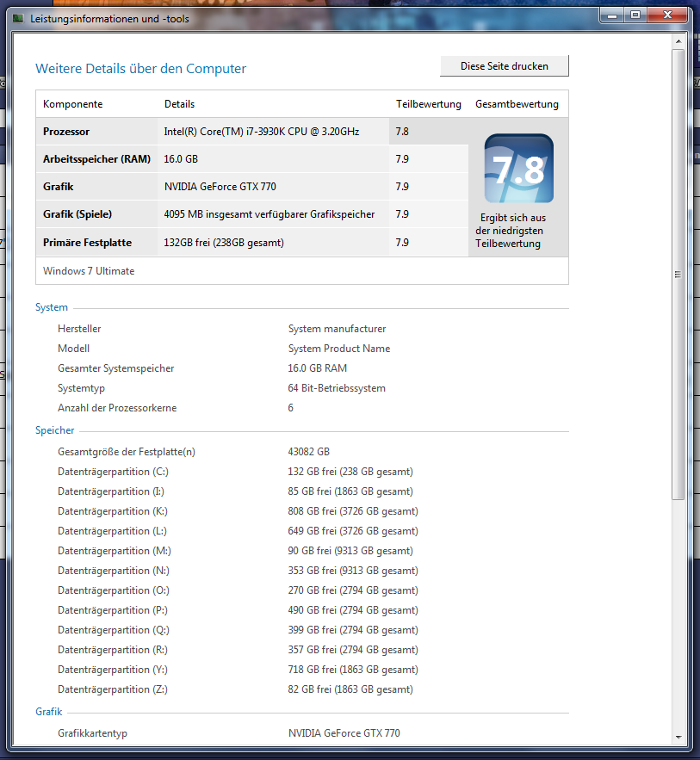
Task: Click the Prozessor row label
Action: click(x=66, y=132)
